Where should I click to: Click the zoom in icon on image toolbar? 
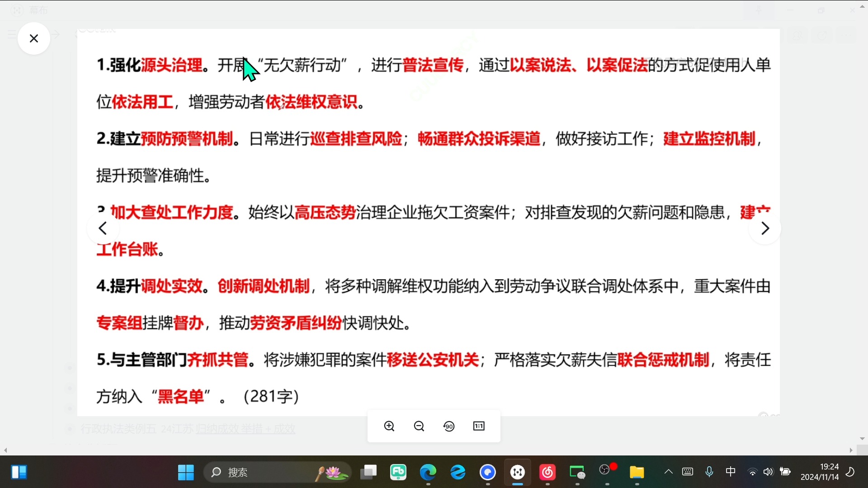coord(389,426)
